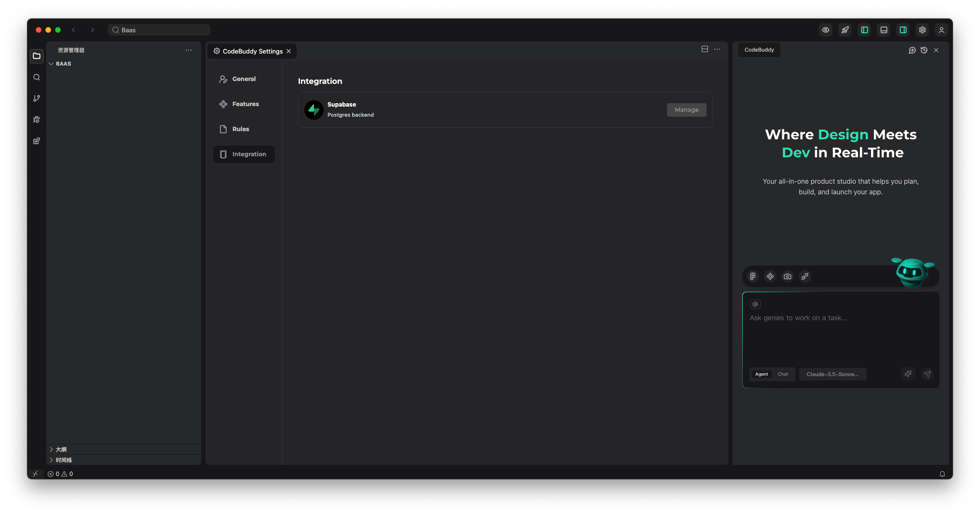This screenshot has width=980, height=515.
Task: Open the Run and Debug view
Action: click(37, 120)
